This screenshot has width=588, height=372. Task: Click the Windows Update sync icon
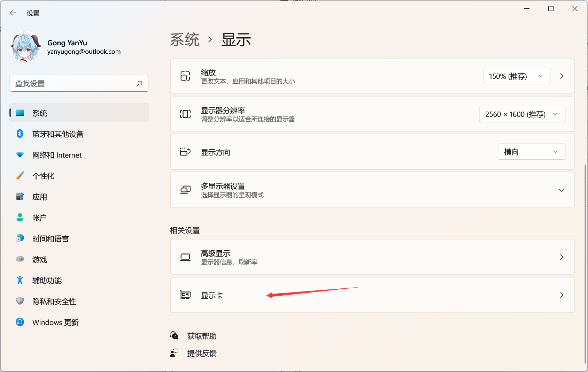(x=20, y=322)
